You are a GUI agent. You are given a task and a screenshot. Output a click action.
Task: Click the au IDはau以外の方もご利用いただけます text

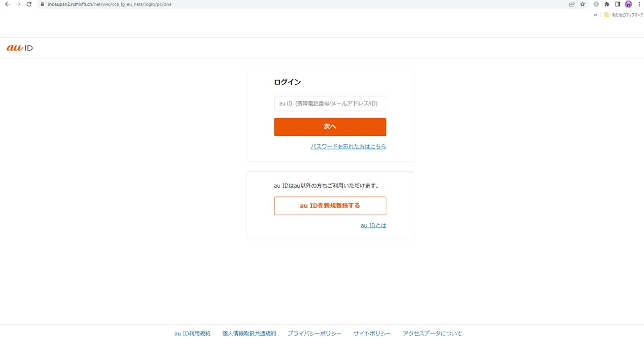(327, 186)
